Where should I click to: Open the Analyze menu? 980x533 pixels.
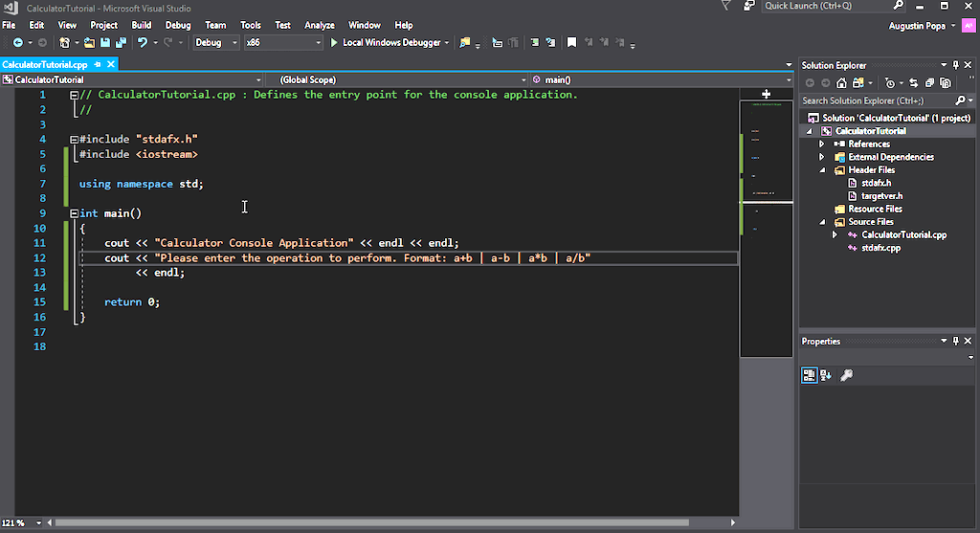320,25
